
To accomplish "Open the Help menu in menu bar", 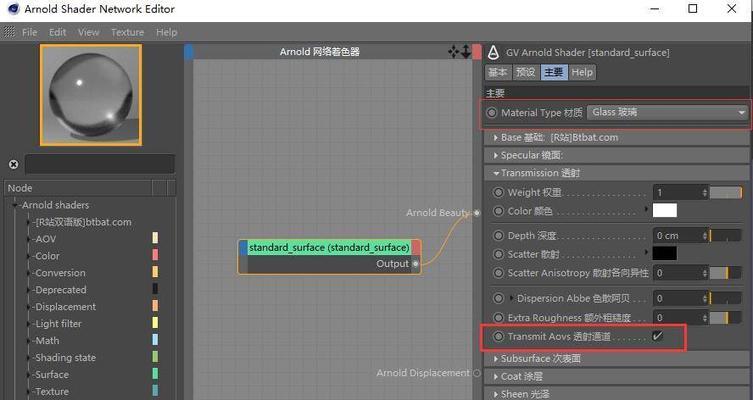I will tap(167, 32).
